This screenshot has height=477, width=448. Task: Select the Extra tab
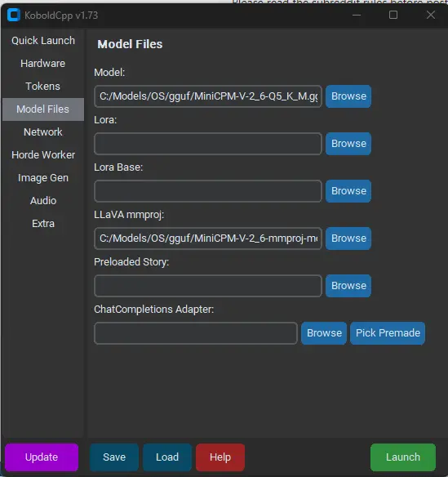pyautogui.click(x=43, y=224)
